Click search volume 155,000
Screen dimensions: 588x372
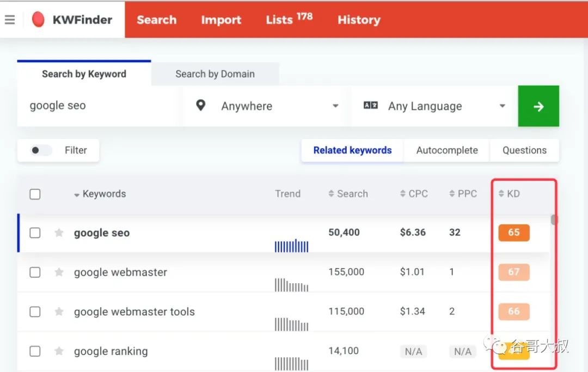point(346,272)
